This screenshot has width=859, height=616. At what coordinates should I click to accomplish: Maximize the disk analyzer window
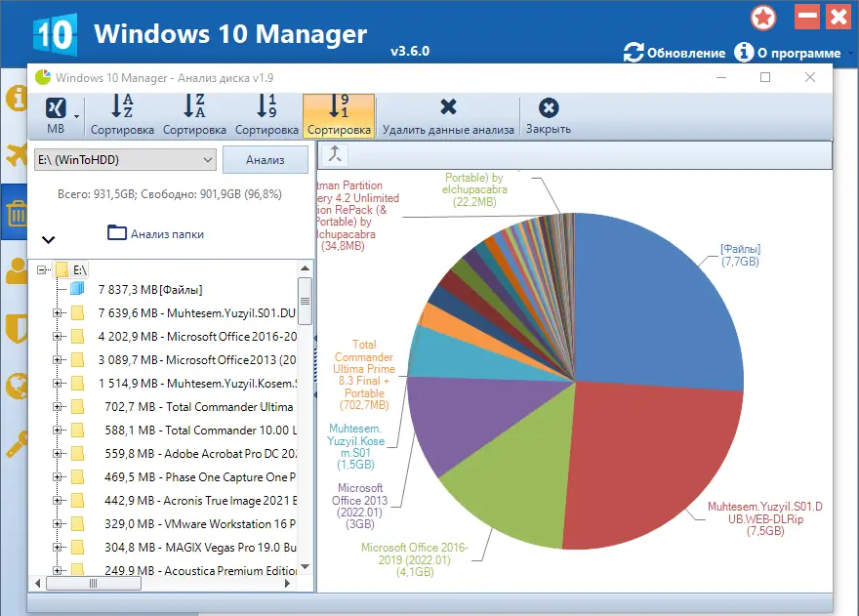pos(765,77)
